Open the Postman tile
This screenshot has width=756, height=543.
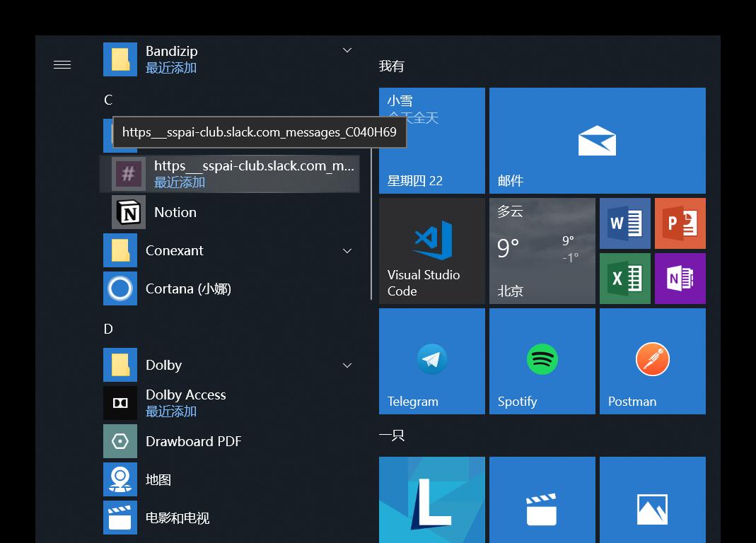coord(653,361)
